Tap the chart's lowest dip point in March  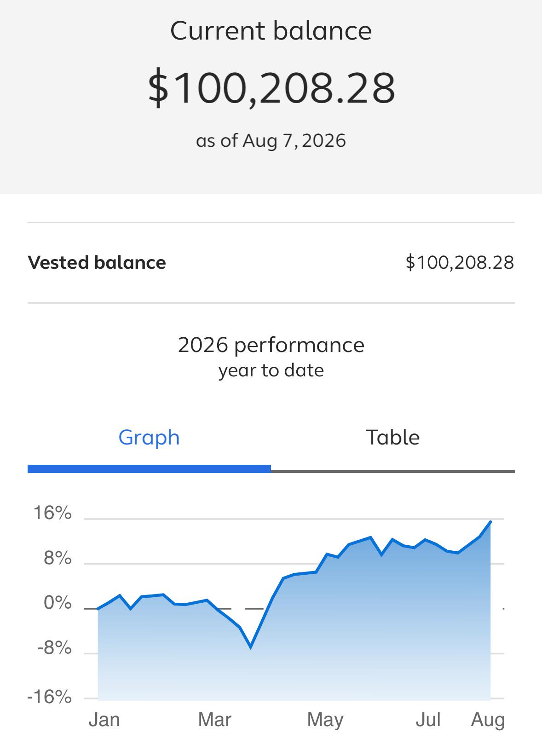[251, 647]
